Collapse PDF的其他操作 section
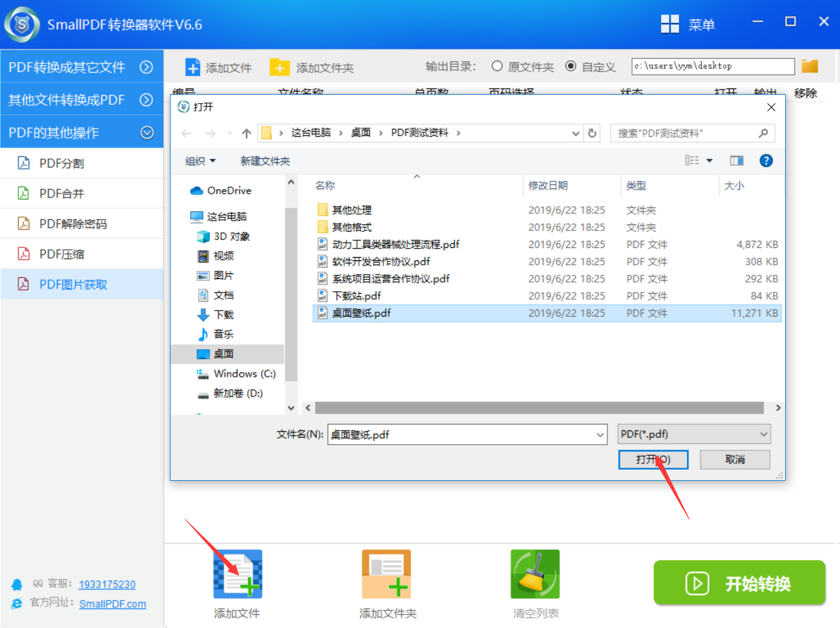840x628 pixels. coord(82,132)
